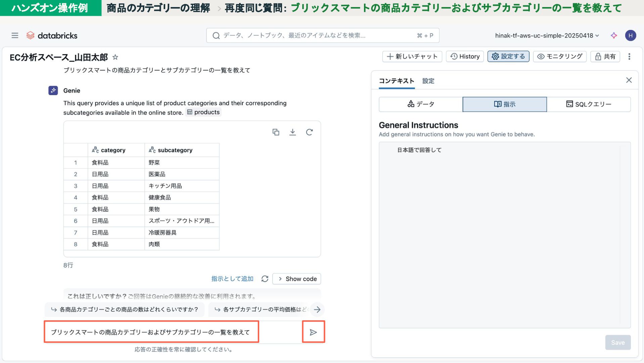Select the 指示 instructions section
644x363 pixels.
505,104
